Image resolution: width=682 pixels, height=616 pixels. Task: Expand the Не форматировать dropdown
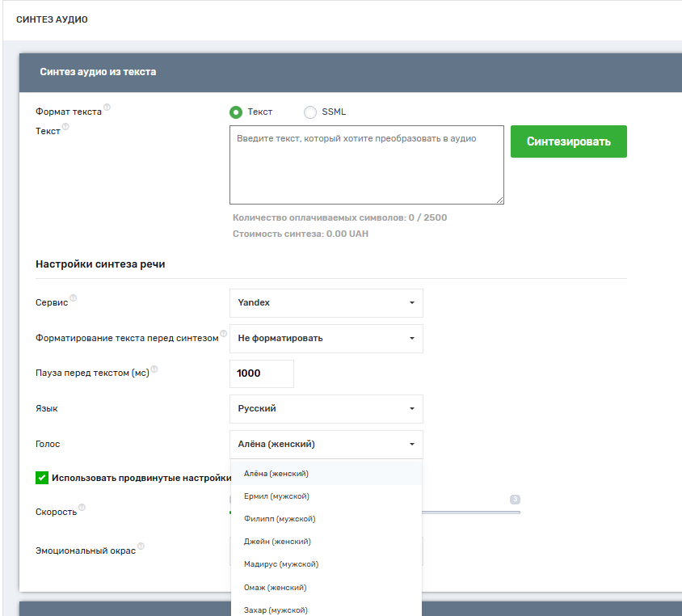tap(326, 339)
